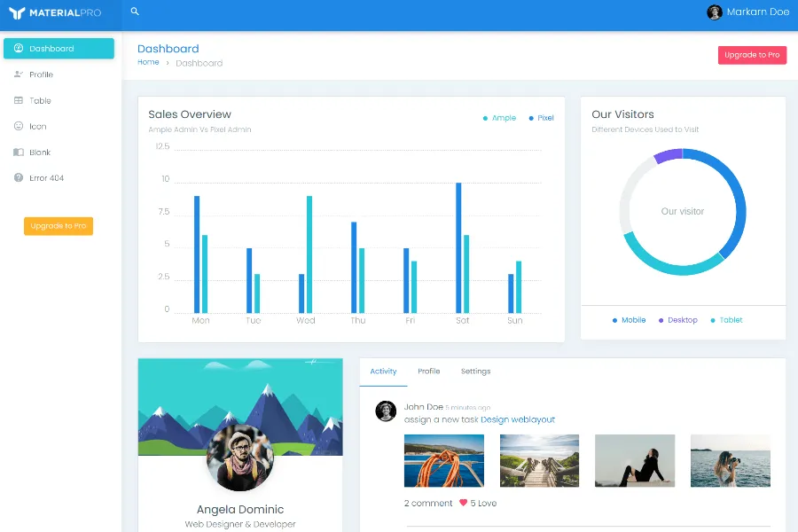Open the orange rope photo thumbnail
The height and width of the screenshot is (532, 798).
click(444, 460)
